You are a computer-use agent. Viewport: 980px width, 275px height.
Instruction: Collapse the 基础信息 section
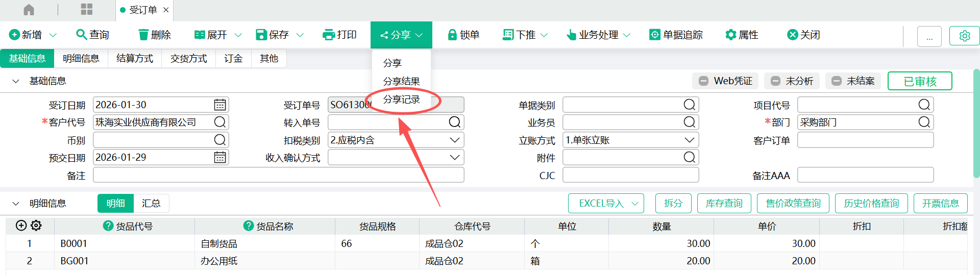click(x=16, y=81)
